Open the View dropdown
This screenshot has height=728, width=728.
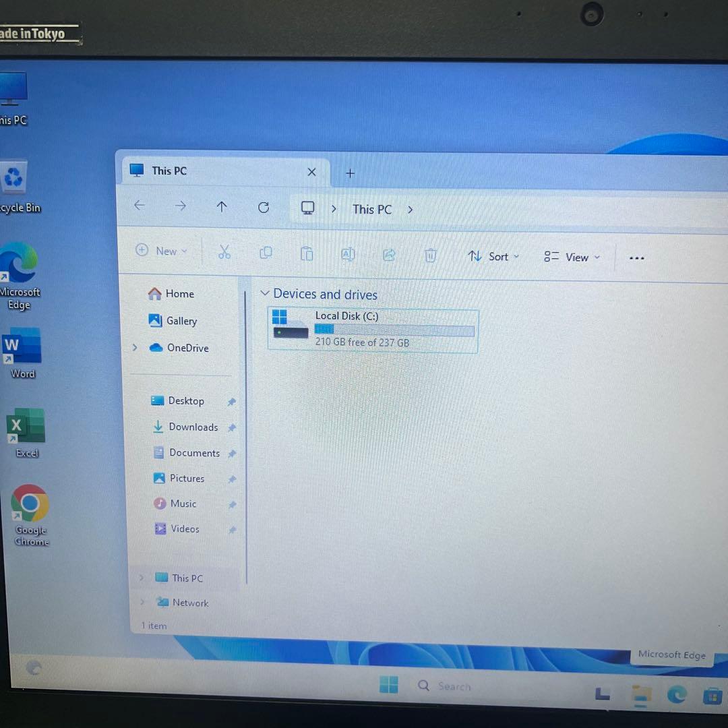click(x=572, y=257)
